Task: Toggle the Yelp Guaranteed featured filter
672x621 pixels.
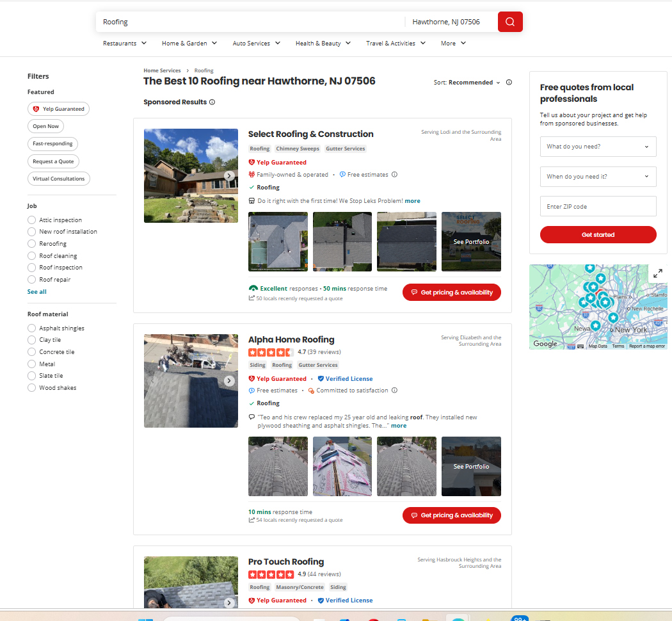Action: click(x=59, y=109)
